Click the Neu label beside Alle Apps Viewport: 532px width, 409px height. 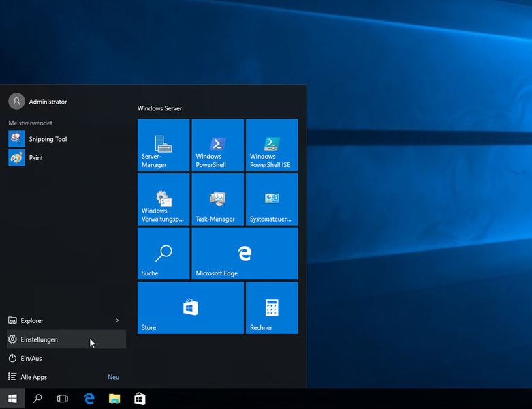113,377
